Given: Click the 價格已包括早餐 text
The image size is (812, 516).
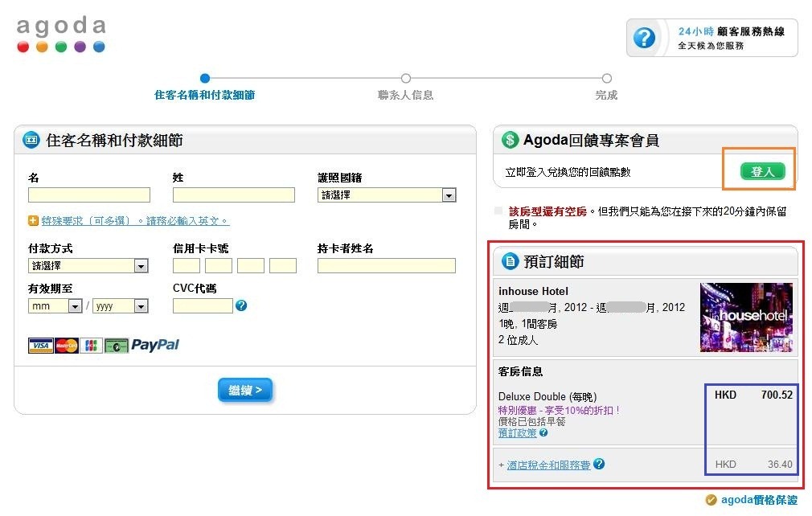Looking at the screenshot, I should [532, 422].
